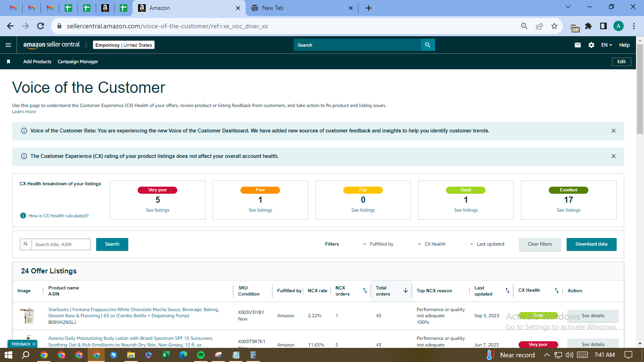Screen dimensions: 644x362
Task: Open the Seller Central settings gear
Action: 591,45
